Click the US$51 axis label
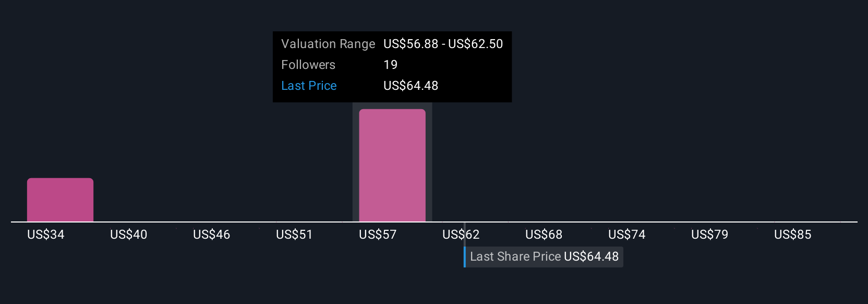Viewport: 868px width, 304px height. [294, 235]
